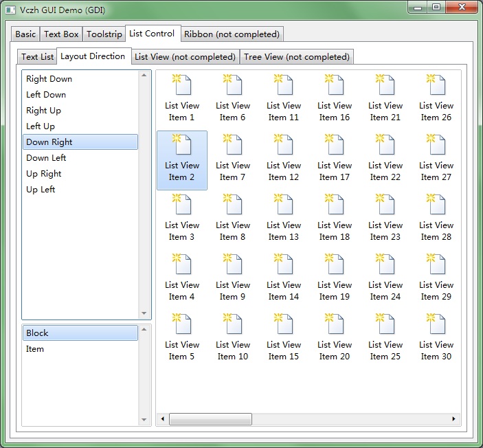This screenshot has width=483, height=448.
Task: Click the List View Item 23 icon
Action: point(385,204)
